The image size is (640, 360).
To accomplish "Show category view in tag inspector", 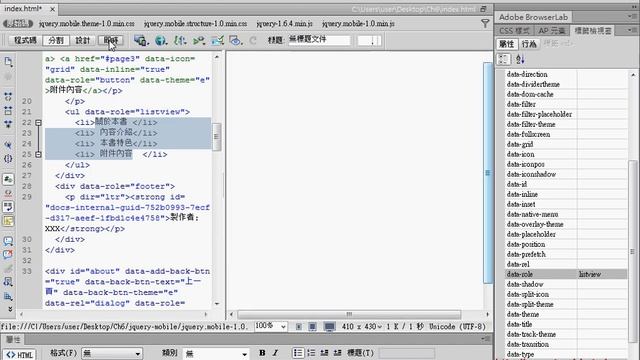I will coord(504,59).
